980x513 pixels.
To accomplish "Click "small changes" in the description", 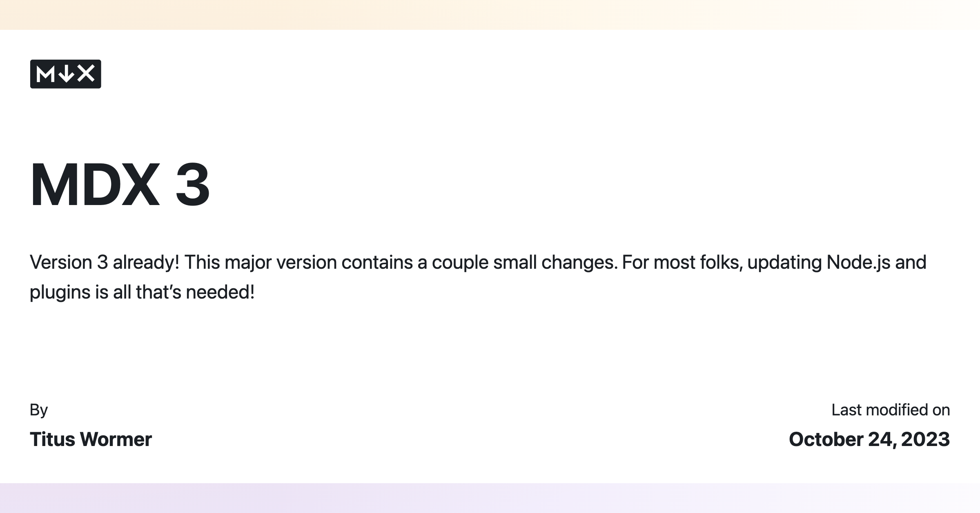I will [555, 262].
